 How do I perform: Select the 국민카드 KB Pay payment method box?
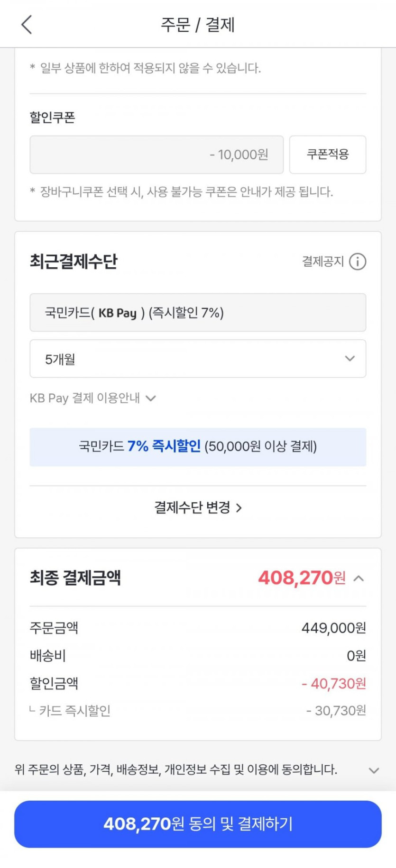pos(198,313)
